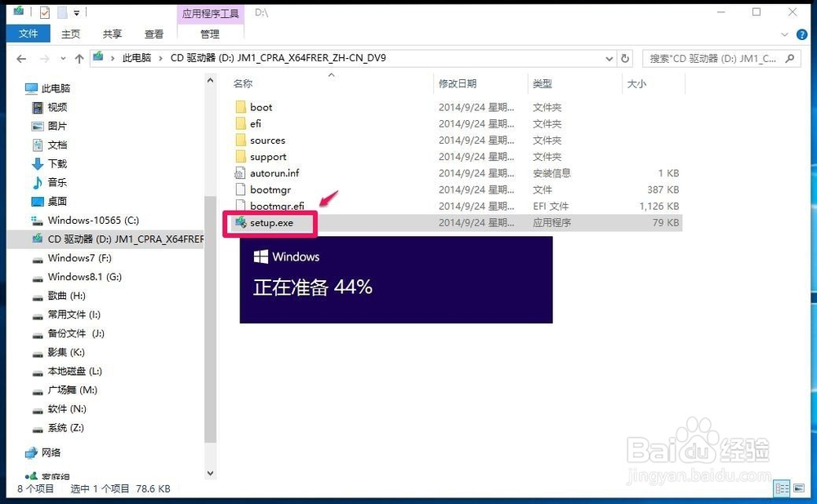Select the bootmgr.efi file name
The image size is (817, 504).
[277, 206]
